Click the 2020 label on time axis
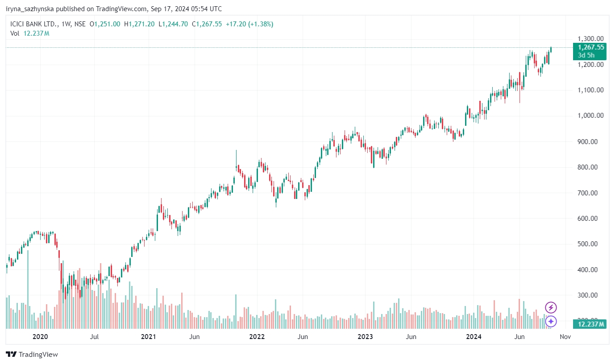This screenshot has height=364, width=615. tap(40, 337)
